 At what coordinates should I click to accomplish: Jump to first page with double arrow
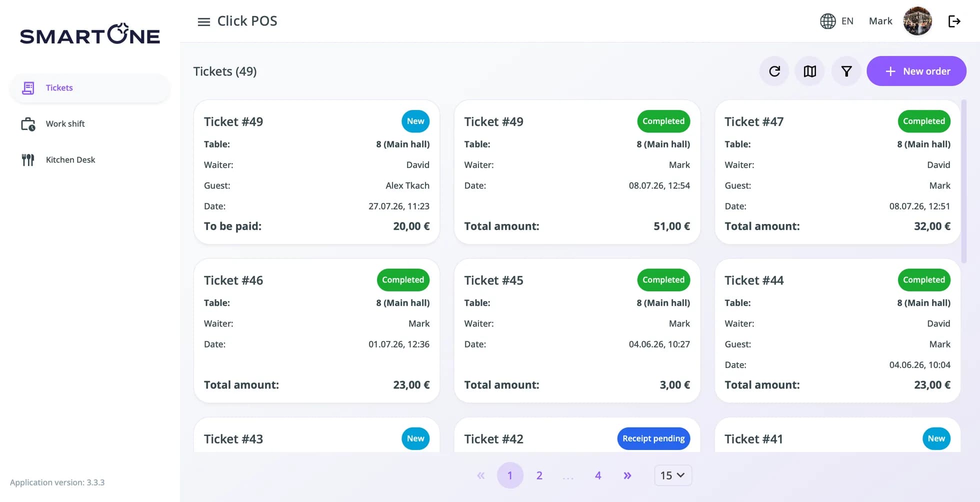[x=480, y=475]
